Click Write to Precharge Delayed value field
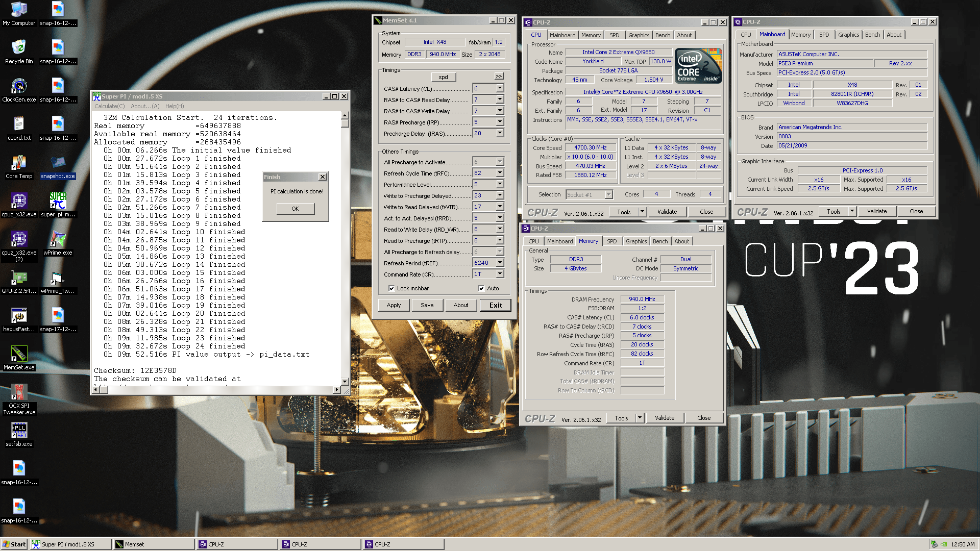Image resolution: width=980 pixels, height=551 pixels. (x=483, y=195)
